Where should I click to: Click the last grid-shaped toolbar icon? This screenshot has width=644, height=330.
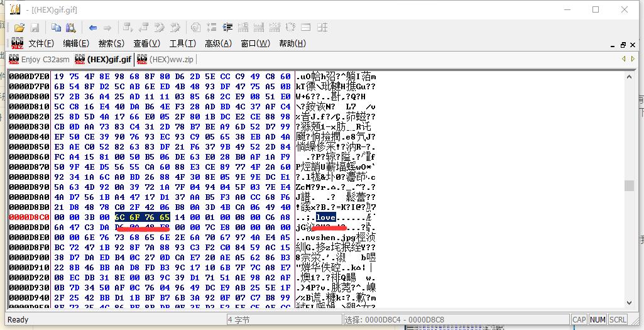pyautogui.click(x=322, y=28)
